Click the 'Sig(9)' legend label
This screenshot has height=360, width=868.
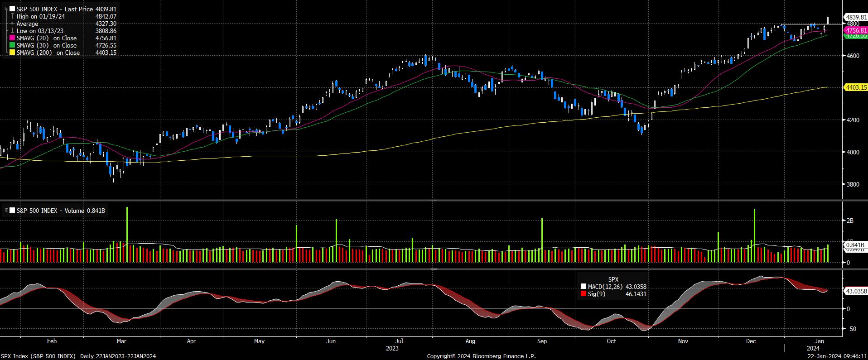596,294
